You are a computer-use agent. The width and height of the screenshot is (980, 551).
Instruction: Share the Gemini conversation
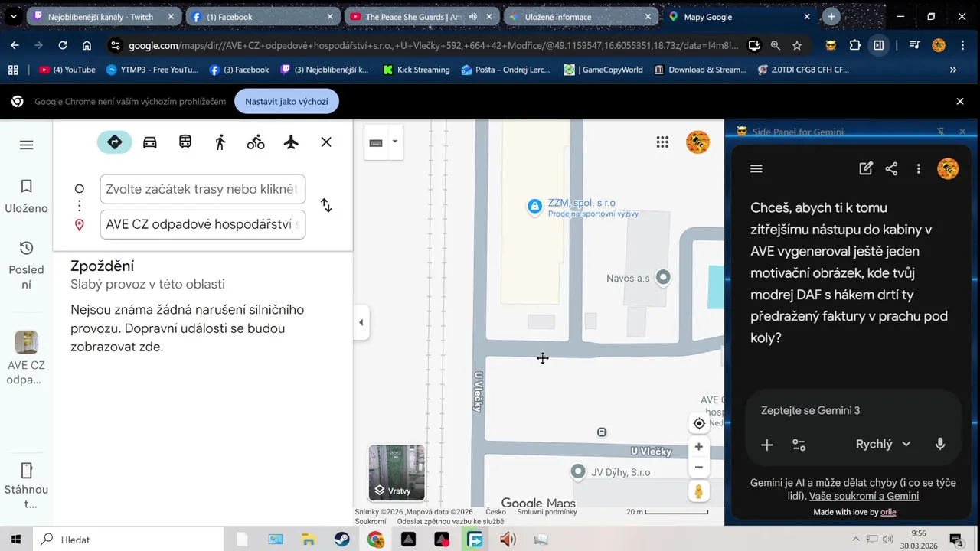point(891,169)
